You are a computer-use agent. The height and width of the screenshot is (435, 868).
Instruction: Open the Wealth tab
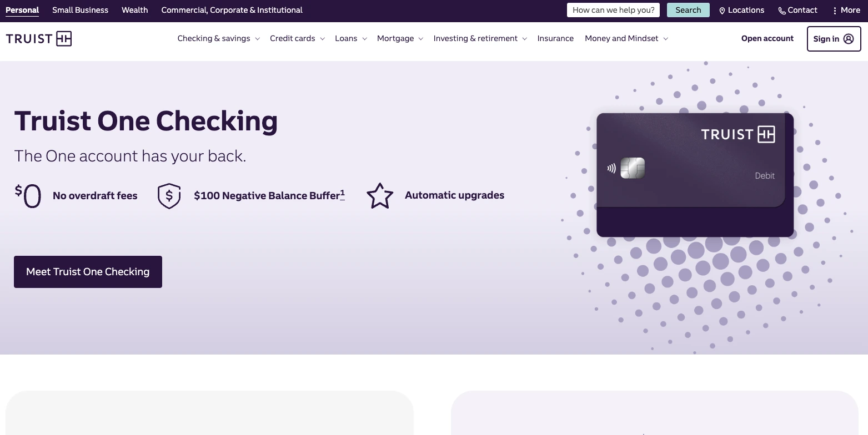[135, 10]
